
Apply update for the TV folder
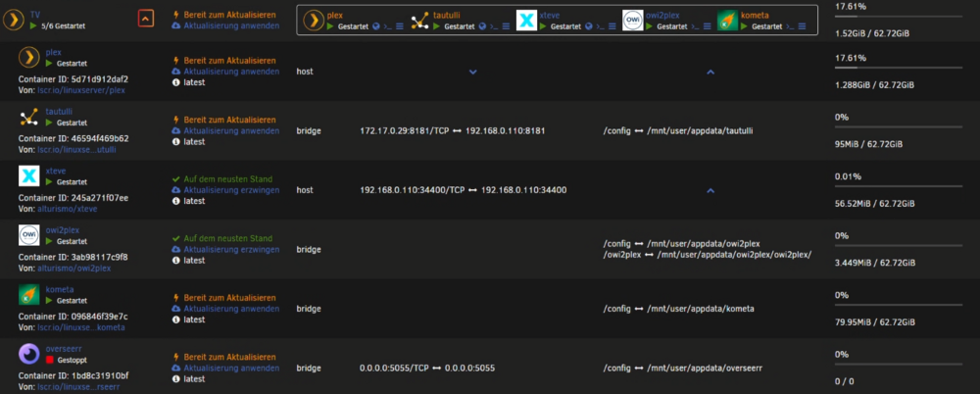(231, 26)
